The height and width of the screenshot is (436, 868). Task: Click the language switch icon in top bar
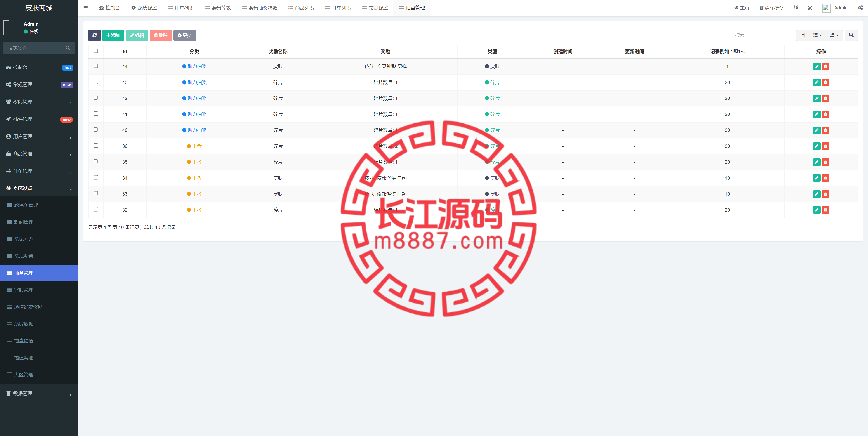[796, 8]
